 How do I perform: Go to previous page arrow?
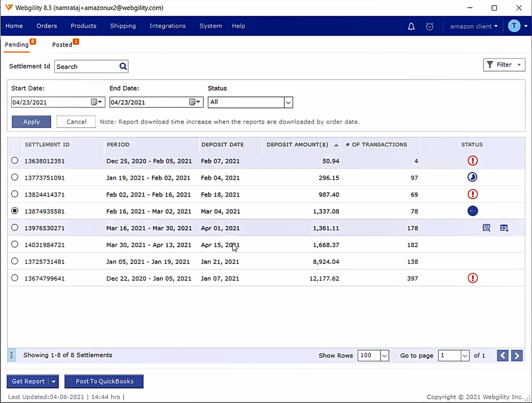point(502,356)
